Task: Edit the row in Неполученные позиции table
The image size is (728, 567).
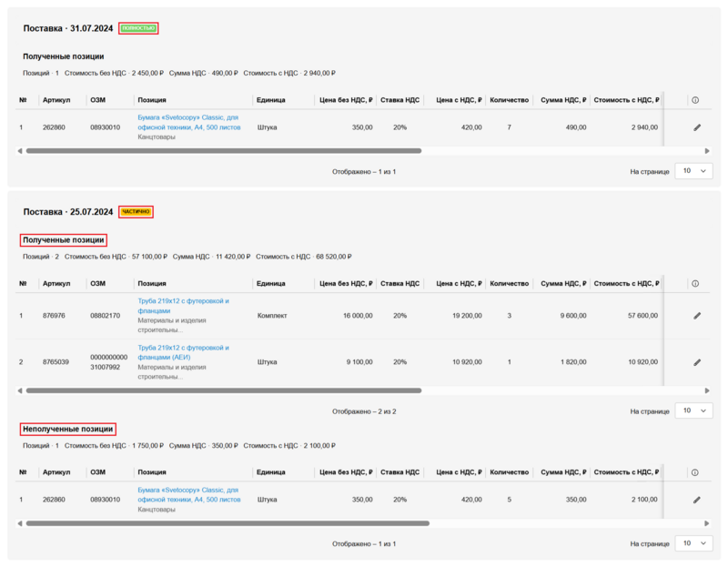Action: pos(697,500)
